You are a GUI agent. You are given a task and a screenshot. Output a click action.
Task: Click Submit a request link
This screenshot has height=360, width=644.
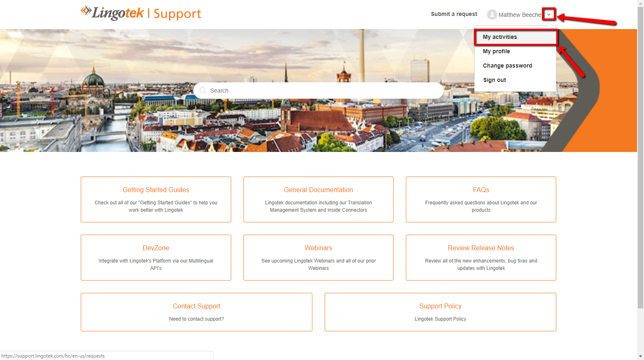click(454, 14)
